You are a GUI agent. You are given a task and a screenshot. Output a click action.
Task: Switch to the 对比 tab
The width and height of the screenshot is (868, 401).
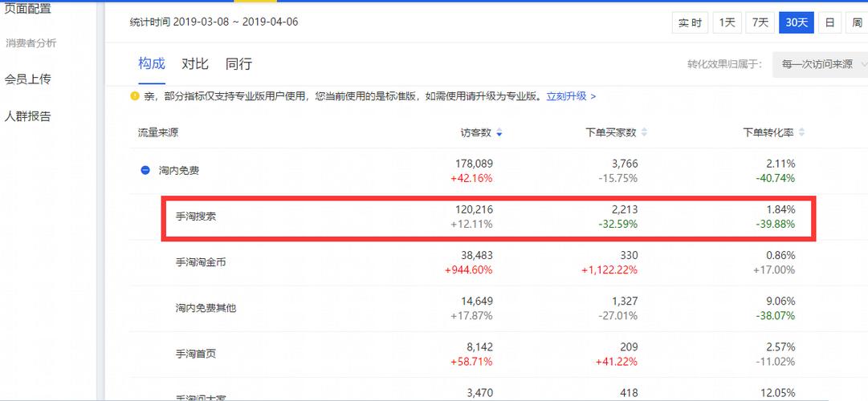195,64
